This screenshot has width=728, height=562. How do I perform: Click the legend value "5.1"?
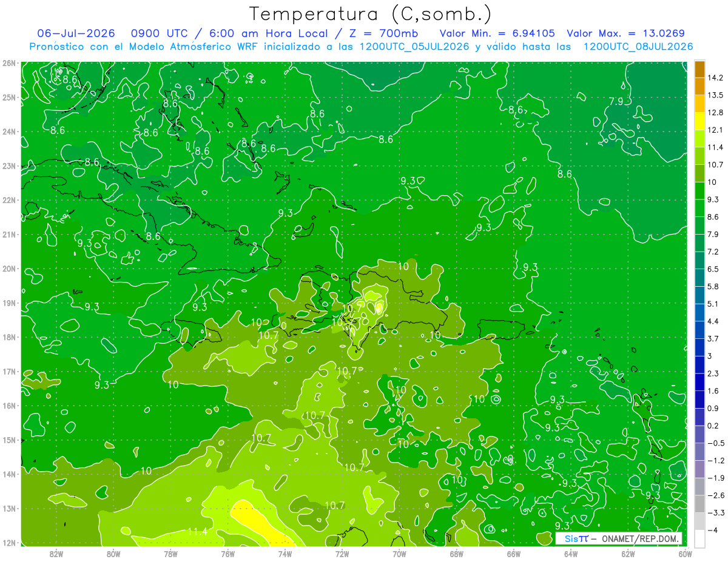(x=713, y=304)
